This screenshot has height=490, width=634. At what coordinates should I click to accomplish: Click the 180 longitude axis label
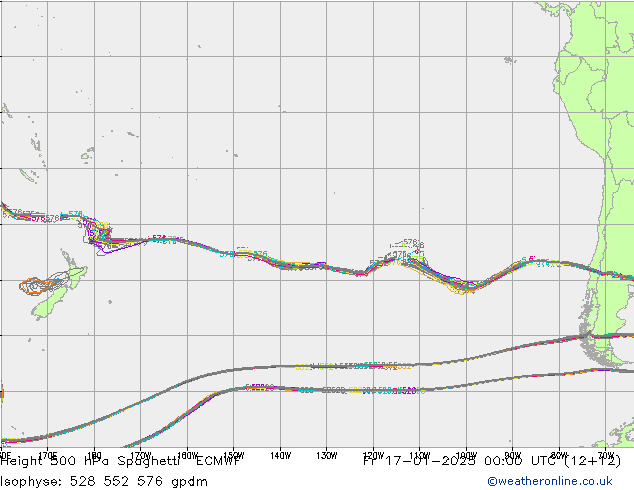[94, 456]
